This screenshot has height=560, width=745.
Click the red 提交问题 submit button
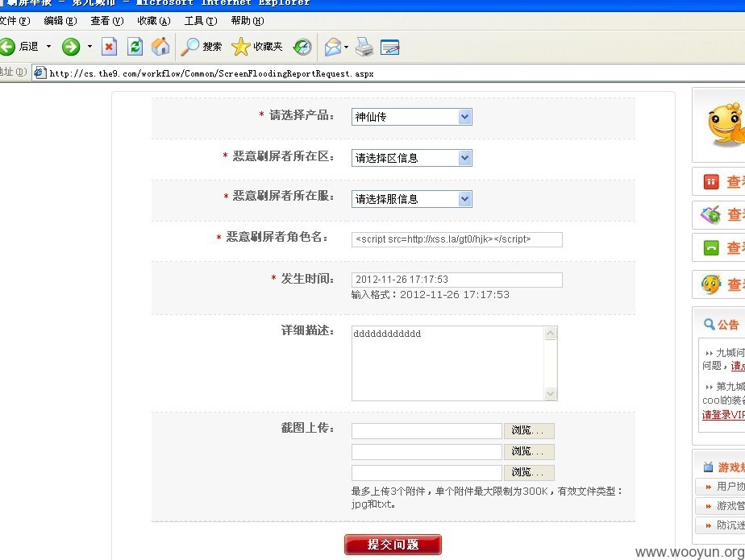point(393,545)
